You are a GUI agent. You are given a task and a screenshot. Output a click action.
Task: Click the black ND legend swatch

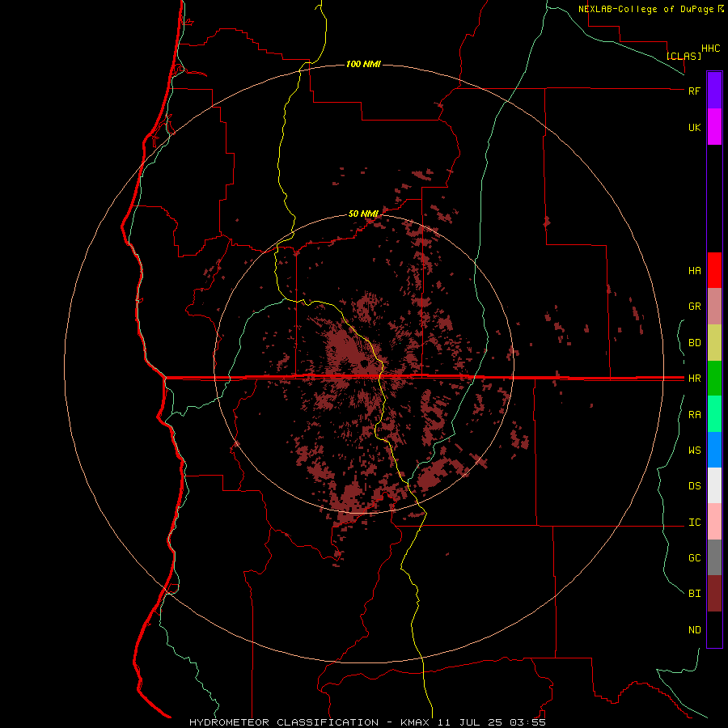coord(714,629)
